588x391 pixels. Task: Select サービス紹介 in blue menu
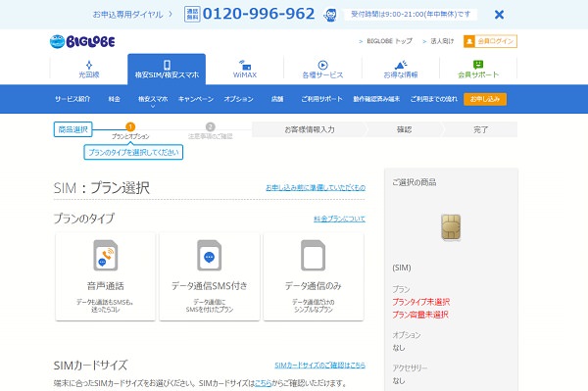click(x=73, y=99)
